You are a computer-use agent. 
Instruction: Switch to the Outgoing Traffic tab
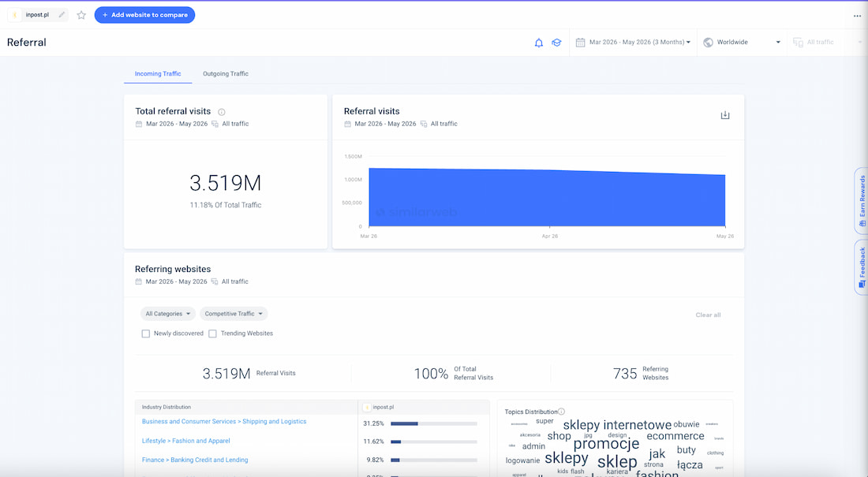click(226, 73)
